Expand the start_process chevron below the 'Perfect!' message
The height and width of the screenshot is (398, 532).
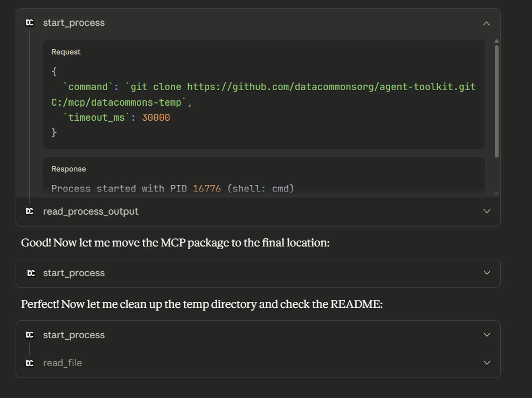486,335
